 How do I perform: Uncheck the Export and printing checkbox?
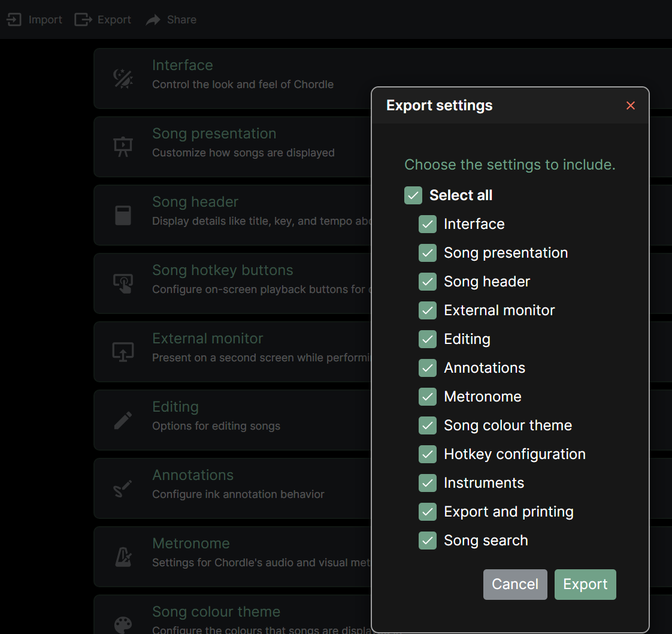pyautogui.click(x=428, y=511)
